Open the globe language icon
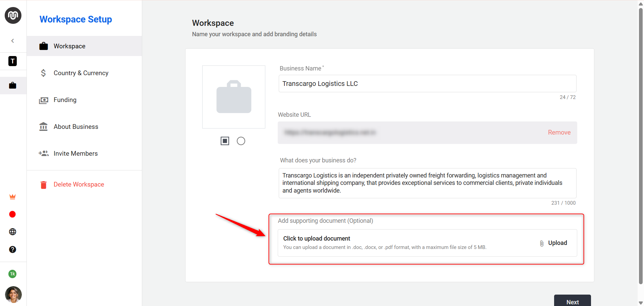This screenshot has height=306, width=644. tap(13, 232)
